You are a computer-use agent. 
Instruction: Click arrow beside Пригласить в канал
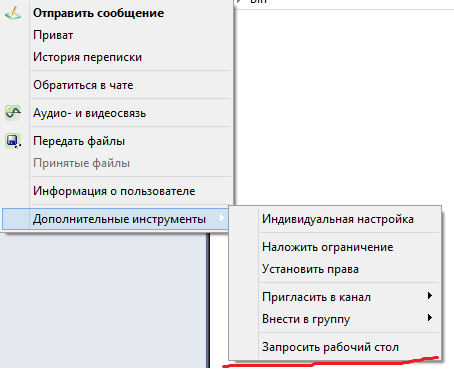coord(430,296)
